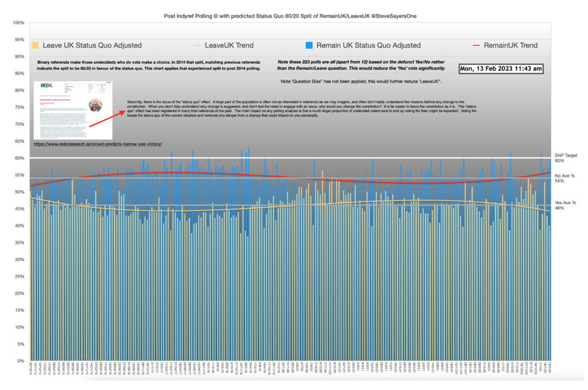The width and height of the screenshot is (588, 390).
Task: Select the Yes Ave % 46% label
Action: (565, 205)
